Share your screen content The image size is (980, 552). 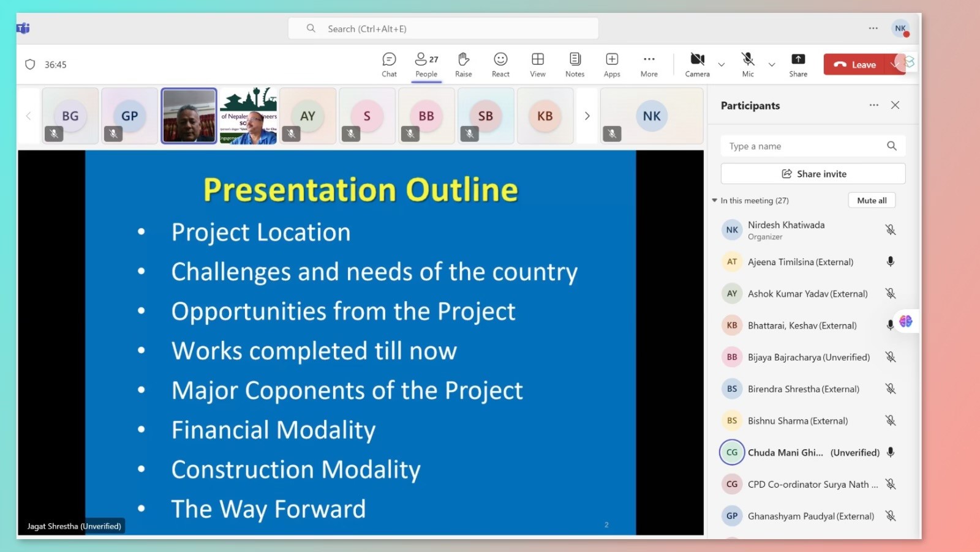pos(798,64)
